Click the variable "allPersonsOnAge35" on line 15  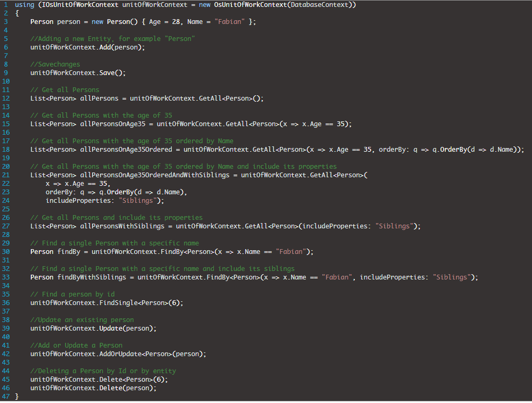click(x=113, y=124)
